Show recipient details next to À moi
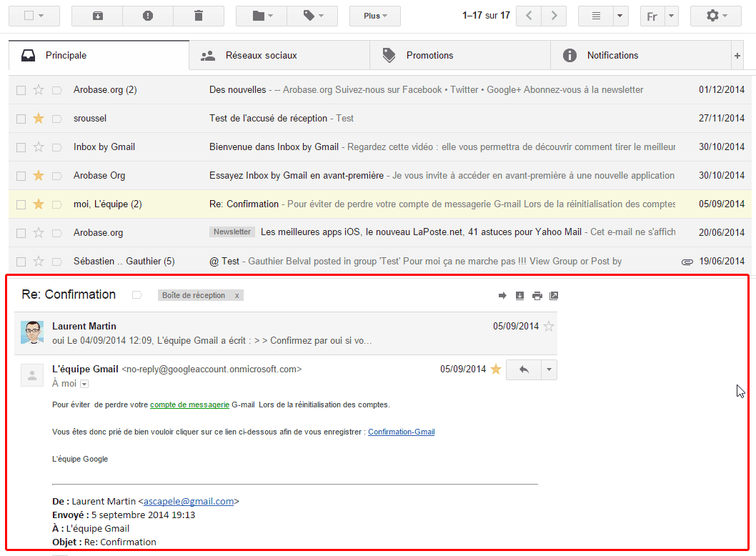 pyautogui.click(x=84, y=384)
